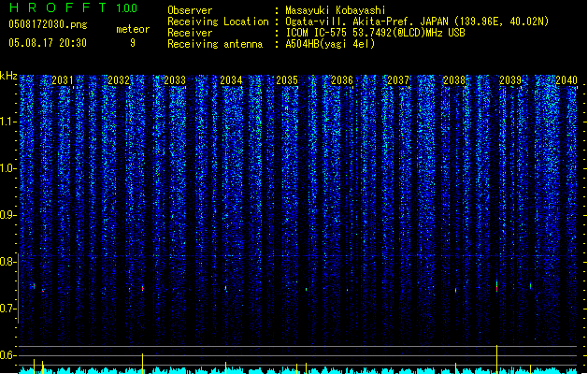
Task: Click the 1.0 kHz frequency label
Action: 8,168
